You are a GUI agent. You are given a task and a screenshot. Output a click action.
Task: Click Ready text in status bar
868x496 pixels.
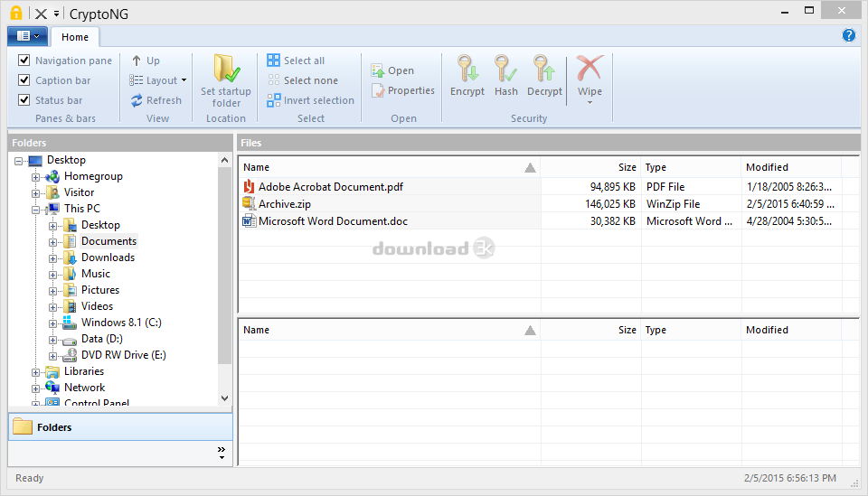click(29, 478)
